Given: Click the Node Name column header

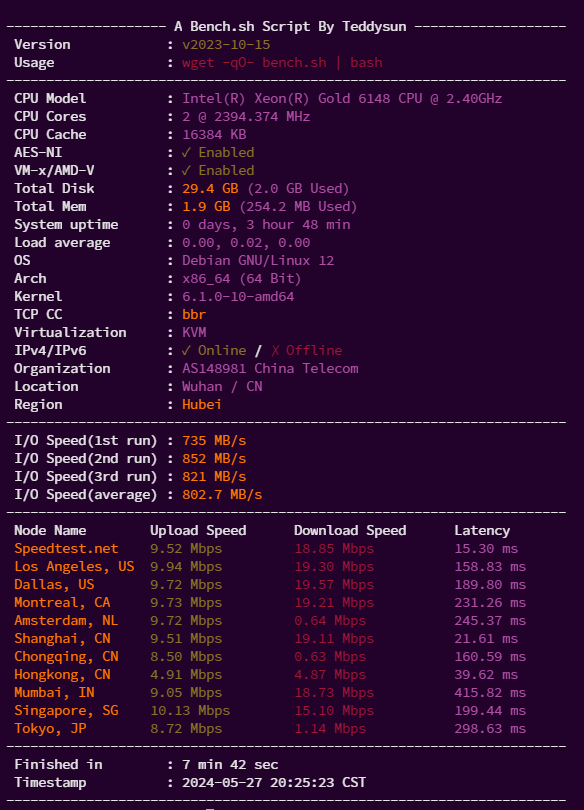Looking at the screenshot, I should (x=50, y=531).
